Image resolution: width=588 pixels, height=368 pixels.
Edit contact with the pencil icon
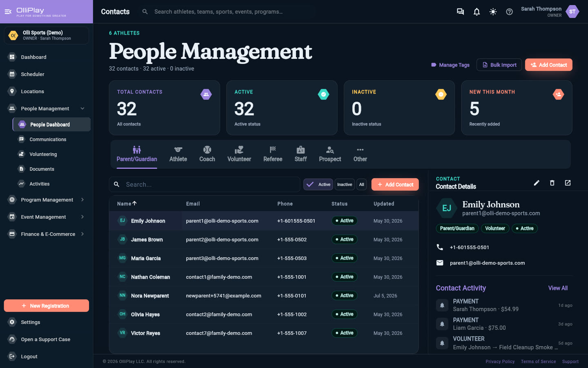tap(537, 183)
